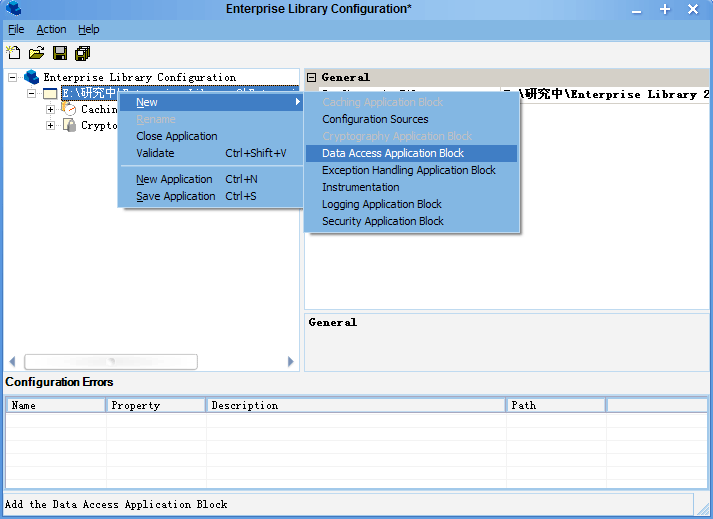This screenshot has width=713, height=519.
Task: Collapse the Enterprise Library Configuration root node
Action: [13, 77]
